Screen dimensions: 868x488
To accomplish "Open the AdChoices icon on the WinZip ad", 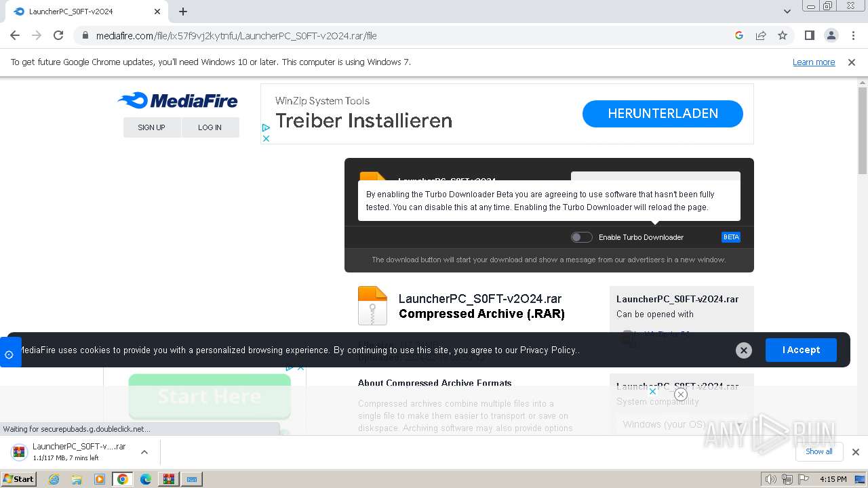I will click(x=266, y=127).
